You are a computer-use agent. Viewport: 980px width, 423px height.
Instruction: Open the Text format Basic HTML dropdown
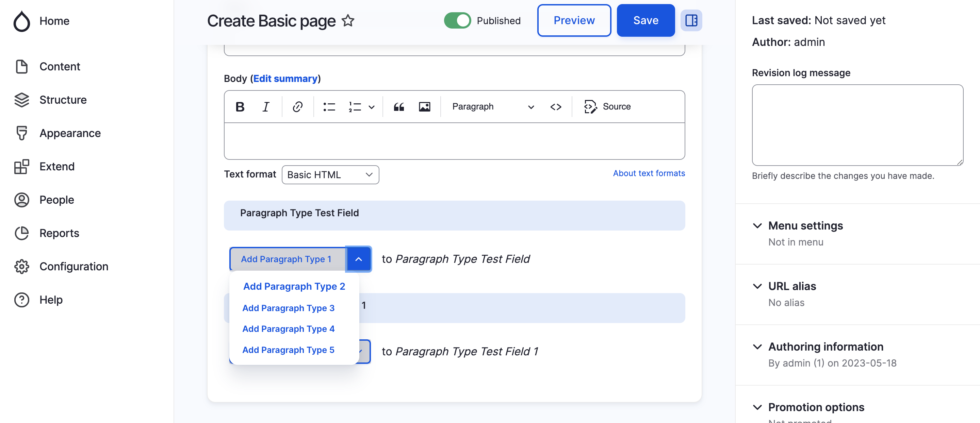330,174
